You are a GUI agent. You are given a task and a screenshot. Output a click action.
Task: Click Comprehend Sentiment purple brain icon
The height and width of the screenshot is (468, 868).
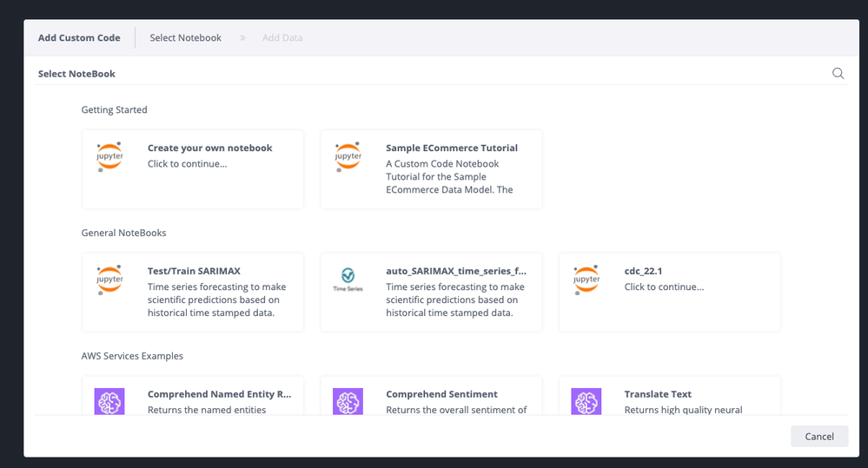pyautogui.click(x=348, y=401)
